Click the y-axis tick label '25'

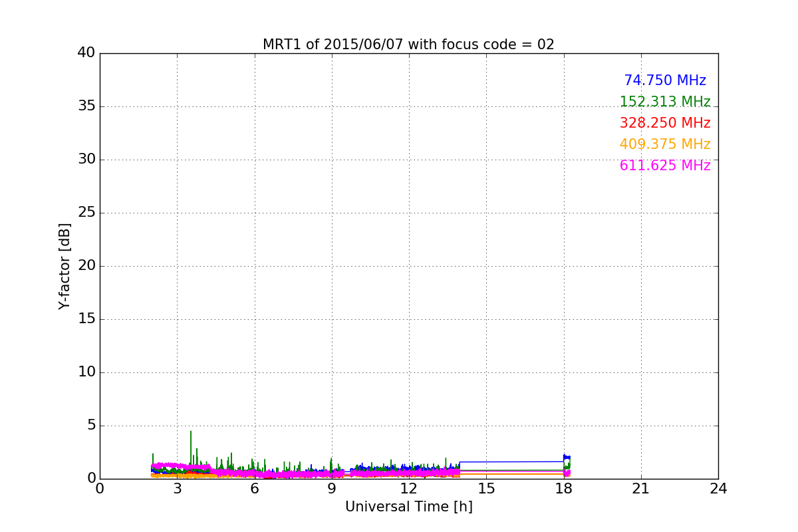[x=86, y=213]
